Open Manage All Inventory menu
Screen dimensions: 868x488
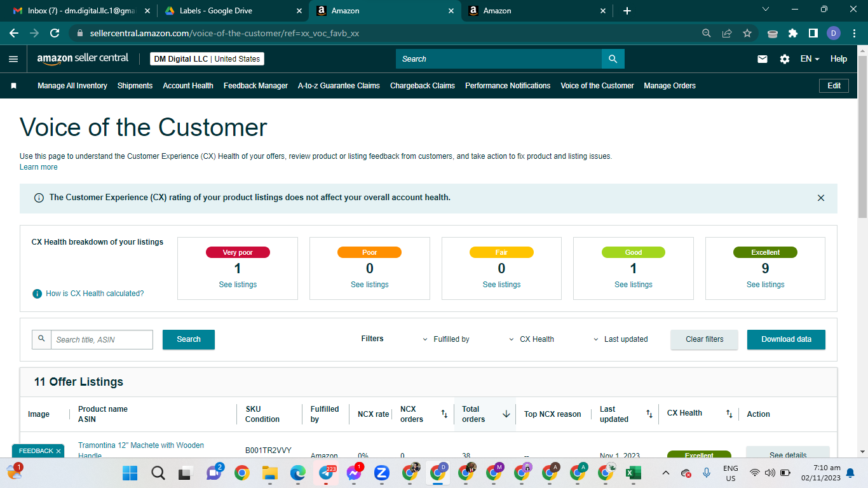72,86
